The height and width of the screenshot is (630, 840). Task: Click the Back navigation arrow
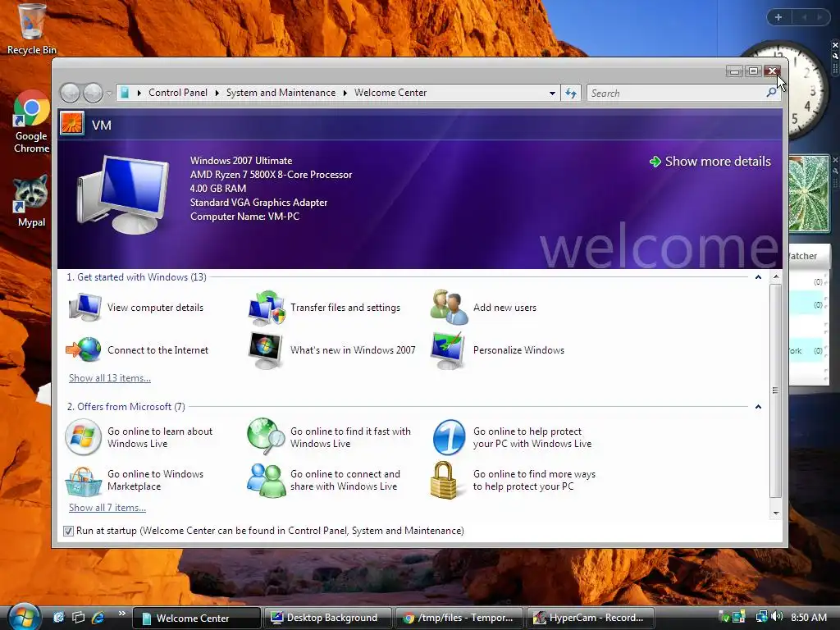[70, 93]
